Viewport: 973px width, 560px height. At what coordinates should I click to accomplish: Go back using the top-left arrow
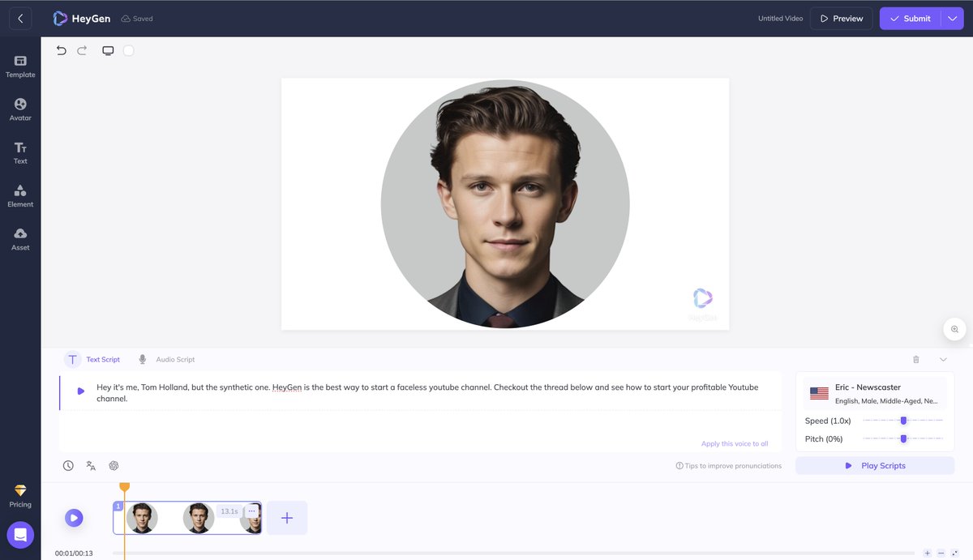tap(20, 18)
